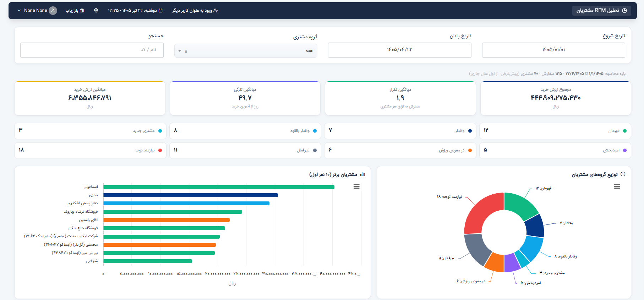Click the فروشگاه فرشاد بهاروند bar
644x300 pixels.
tap(173, 212)
